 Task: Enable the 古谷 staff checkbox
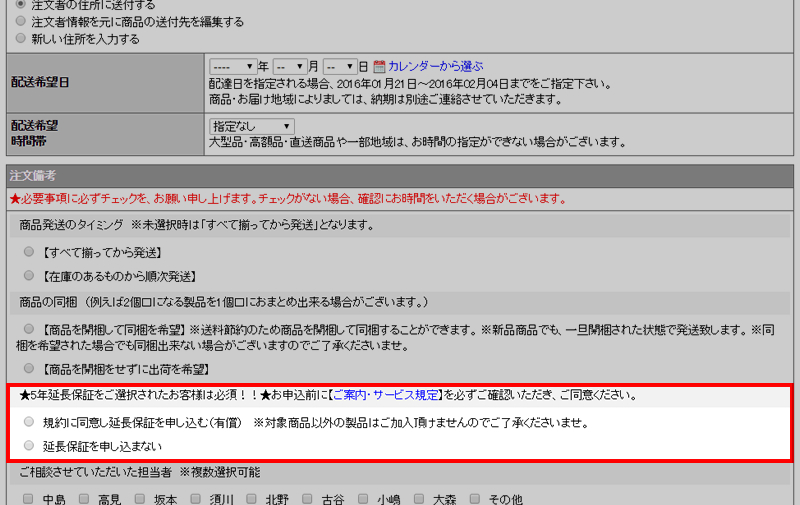click(x=308, y=498)
